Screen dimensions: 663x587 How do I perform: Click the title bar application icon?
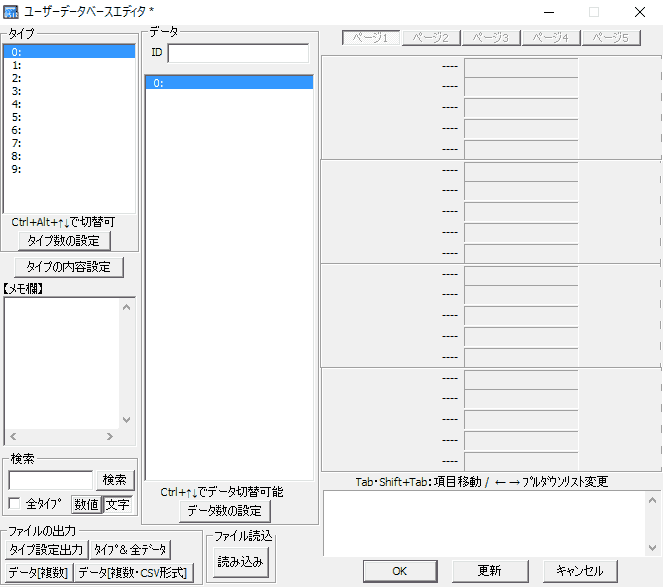tap(11, 12)
